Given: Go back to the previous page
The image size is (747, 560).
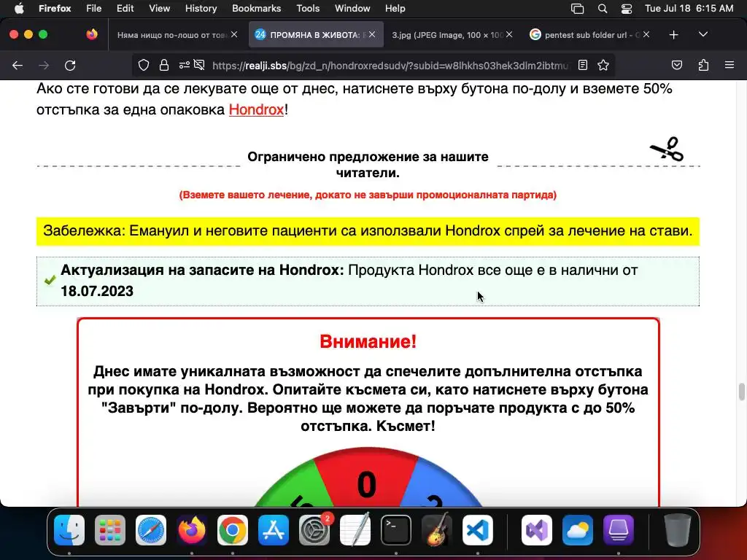Looking at the screenshot, I should click(18, 65).
